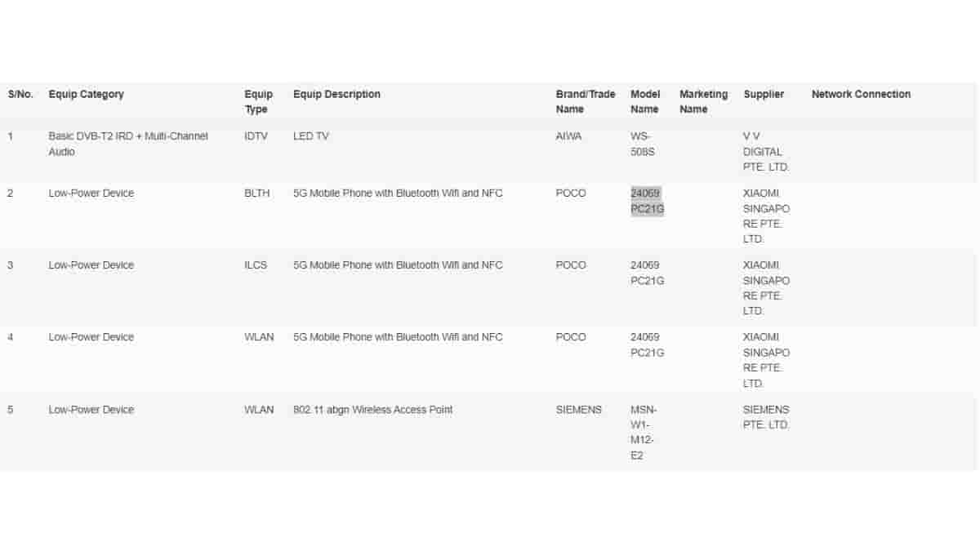This screenshot has width=980, height=551.
Task: Click the AIWA brand cell
Action: (x=568, y=136)
